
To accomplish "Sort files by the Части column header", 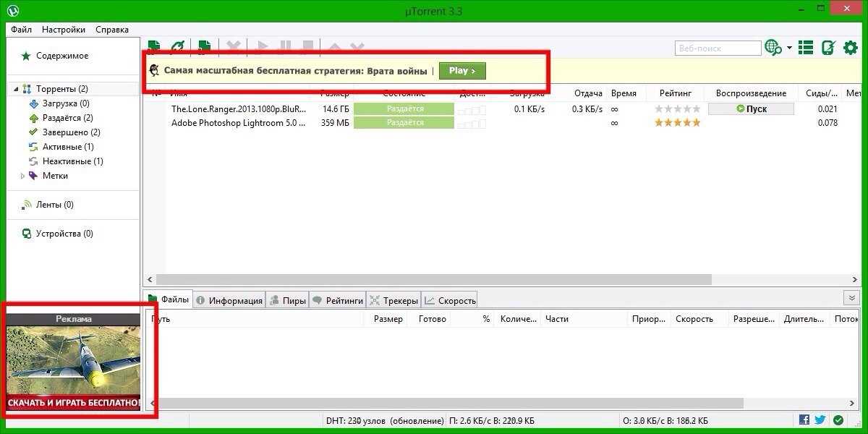I will pos(557,319).
